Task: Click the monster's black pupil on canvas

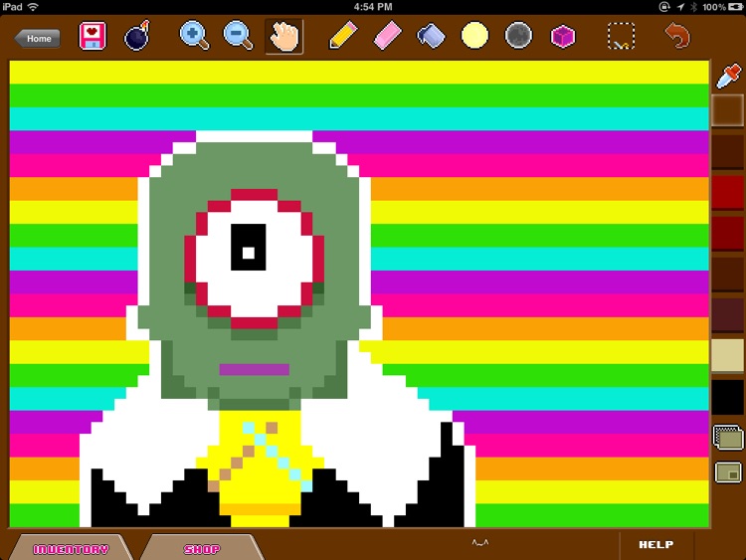Action: (x=249, y=247)
